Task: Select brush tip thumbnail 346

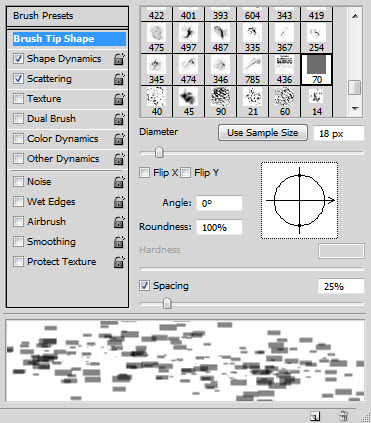Action: click(220, 70)
